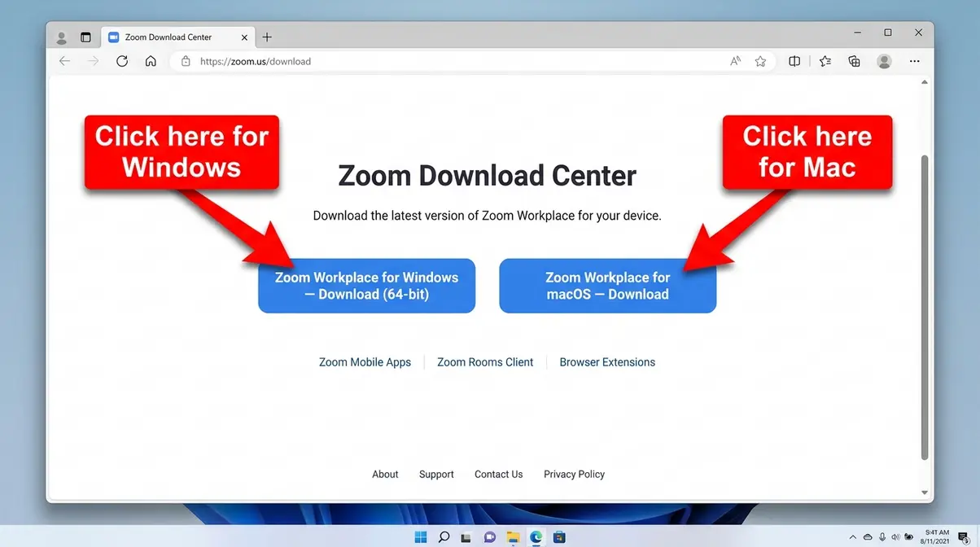Go to the browser Home page icon
Screen dimensions: 980x547
pyautogui.click(x=151, y=61)
